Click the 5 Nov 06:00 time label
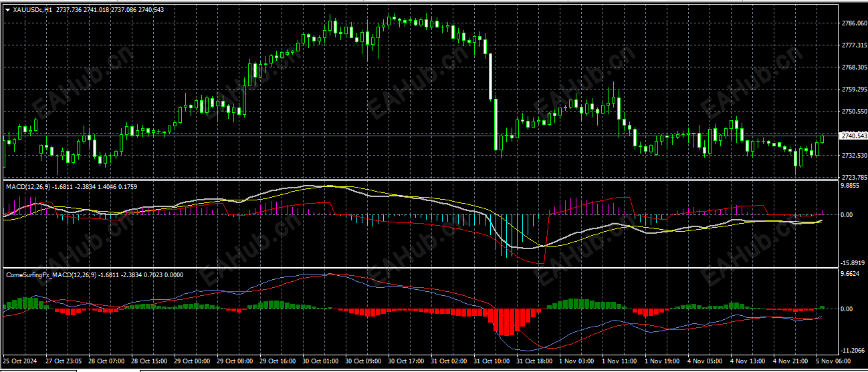The image size is (868, 372). pyautogui.click(x=833, y=361)
